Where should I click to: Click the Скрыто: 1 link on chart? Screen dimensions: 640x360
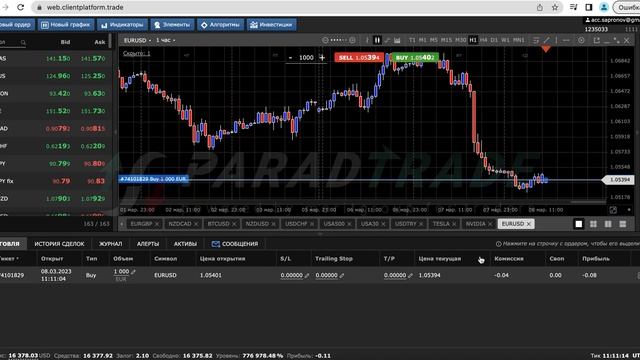pyautogui.click(x=137, y=53)
